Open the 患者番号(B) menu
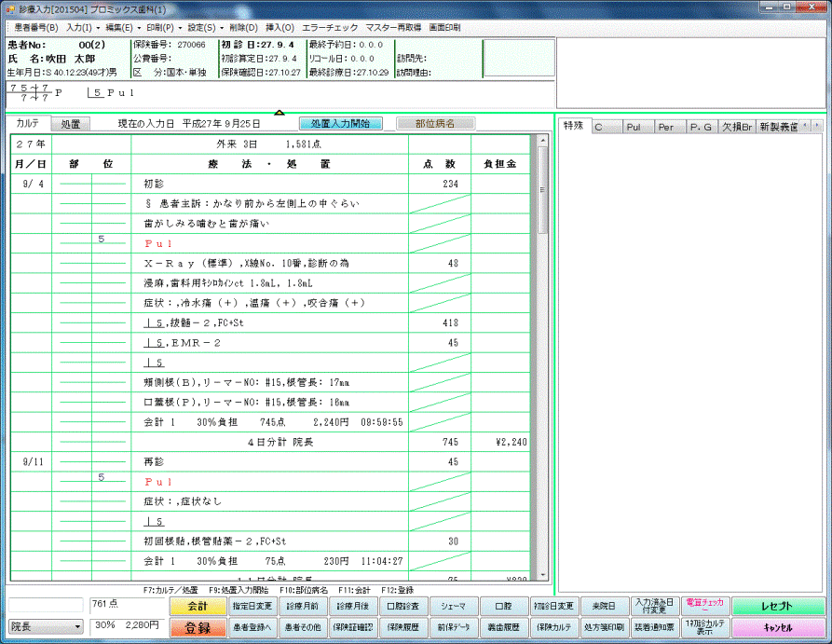This screenshot has width=832, height=644. tap(36, 28)
